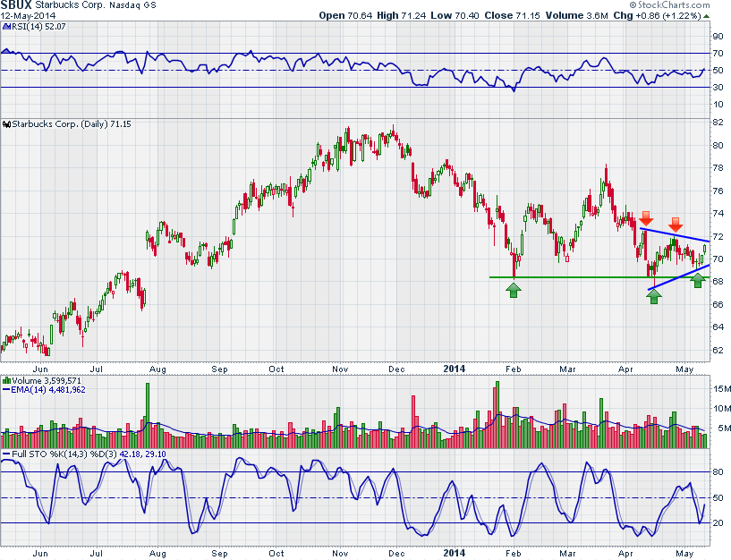Click the RSI(14) legend line icon
The width and height of the screenshot is (731, 560).
(x=6, y=27)
